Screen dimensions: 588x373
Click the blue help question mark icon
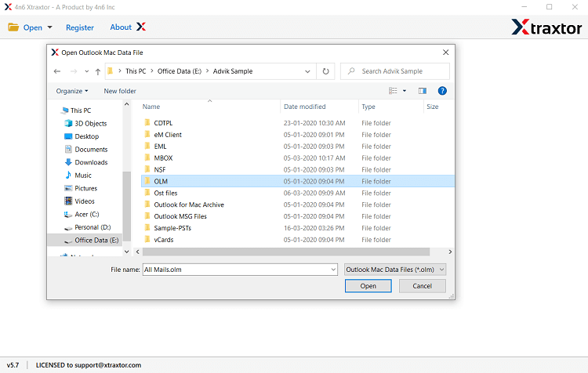(442, 91)
